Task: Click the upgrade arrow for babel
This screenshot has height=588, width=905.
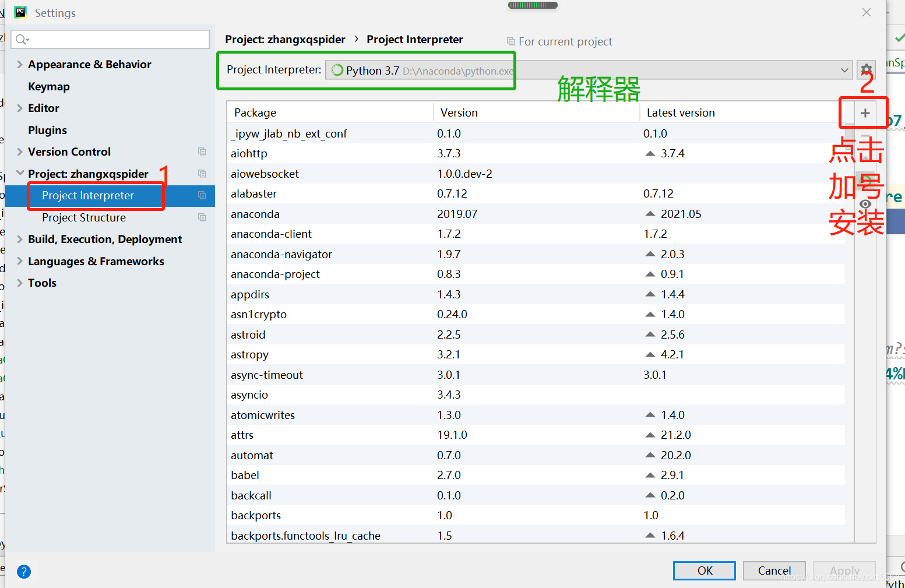Action: coord(650,476)
